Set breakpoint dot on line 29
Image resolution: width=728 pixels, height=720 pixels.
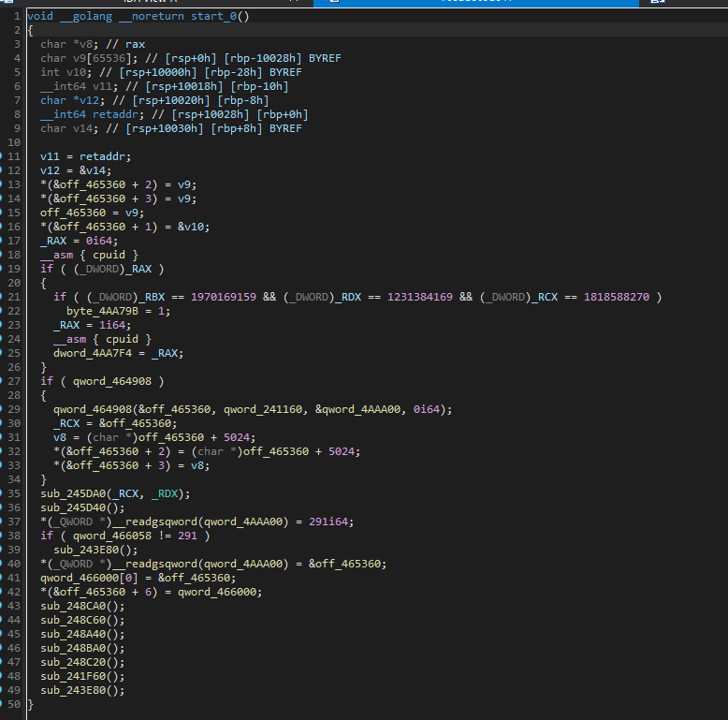(x=2, y=409)
